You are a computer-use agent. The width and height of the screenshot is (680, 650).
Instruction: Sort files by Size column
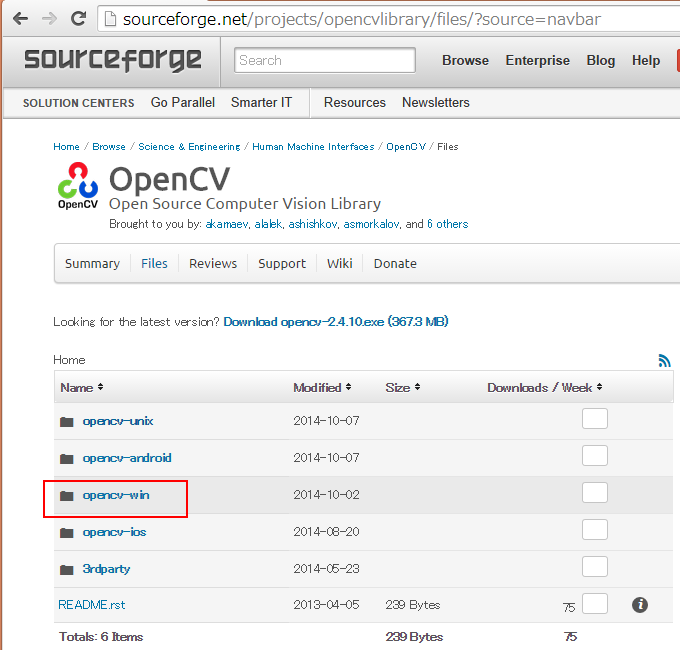click(403, 387)
